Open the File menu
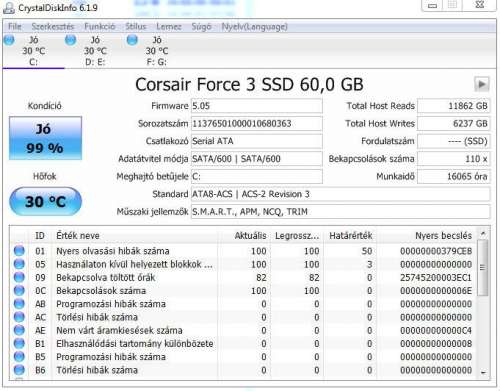This screenshot has height=391, width=500. click(15, 26)
